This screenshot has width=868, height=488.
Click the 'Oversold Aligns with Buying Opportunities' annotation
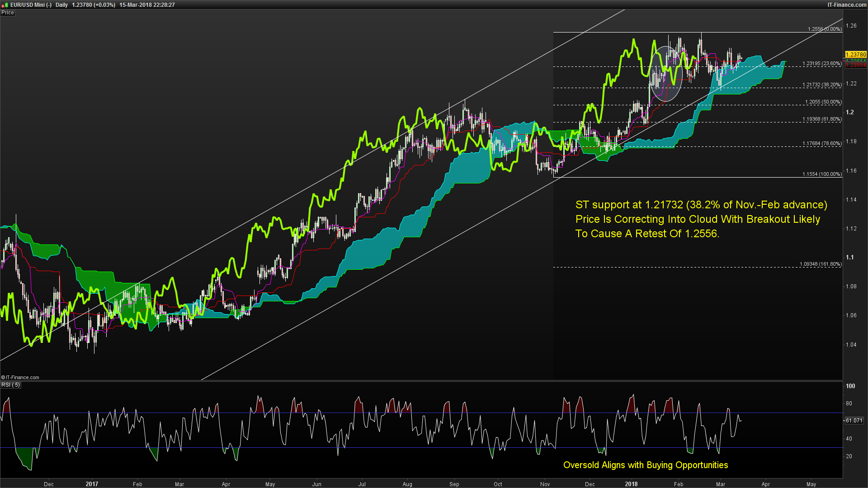pos(646,465)
